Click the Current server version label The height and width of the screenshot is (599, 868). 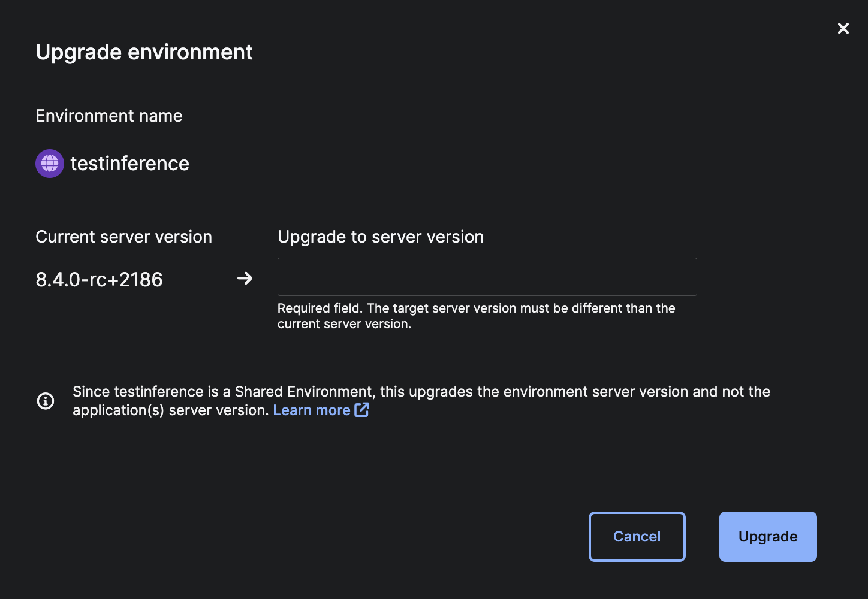tap(123, 237)
